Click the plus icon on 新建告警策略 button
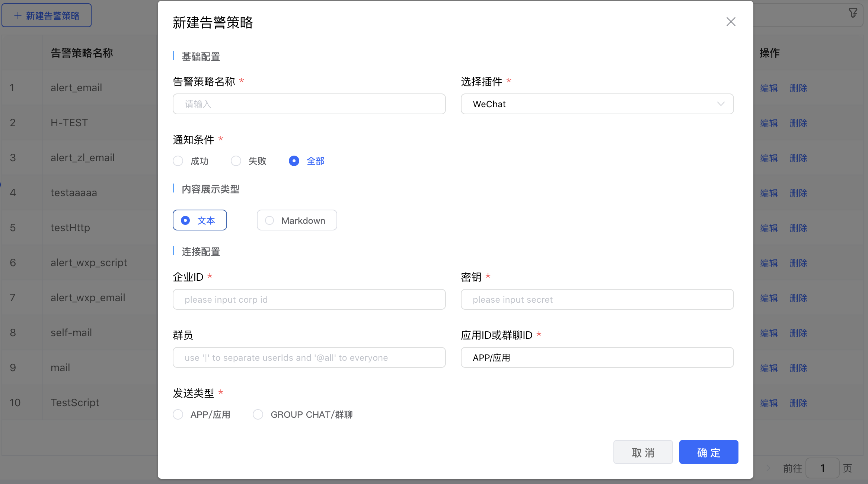Screen dimensions: 868x484 point(17,15)
